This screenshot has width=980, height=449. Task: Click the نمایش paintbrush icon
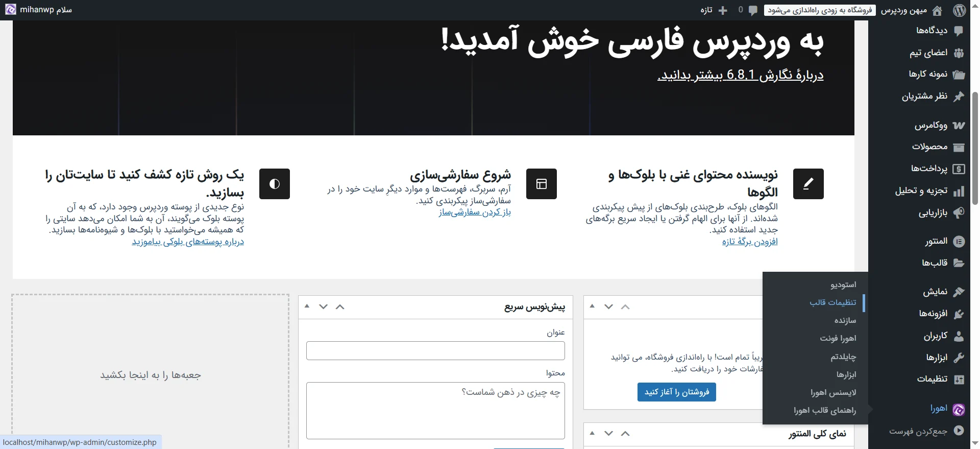959,292
